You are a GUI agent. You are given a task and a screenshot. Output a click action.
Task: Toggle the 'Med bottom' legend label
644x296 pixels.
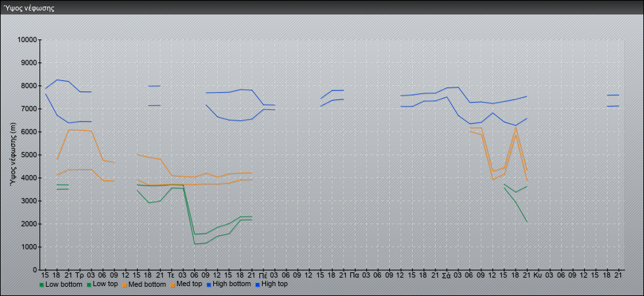pos(147,284)
